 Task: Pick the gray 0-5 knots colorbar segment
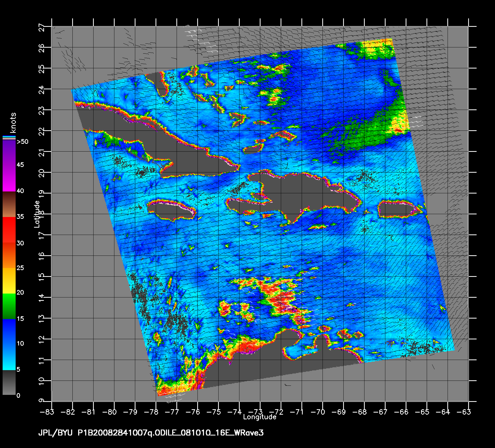point(9,382)
